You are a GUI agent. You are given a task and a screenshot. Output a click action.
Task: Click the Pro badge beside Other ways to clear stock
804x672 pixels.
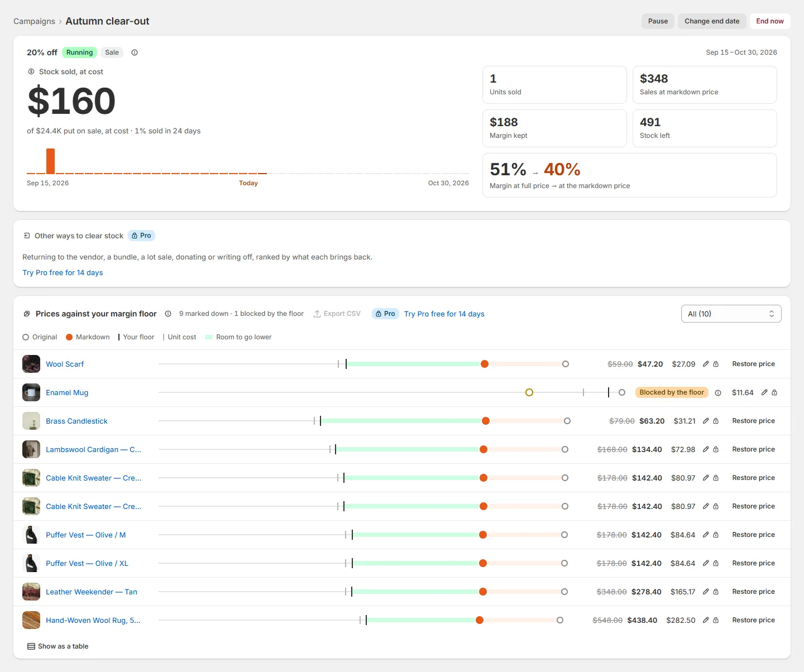tap(141, 236)
